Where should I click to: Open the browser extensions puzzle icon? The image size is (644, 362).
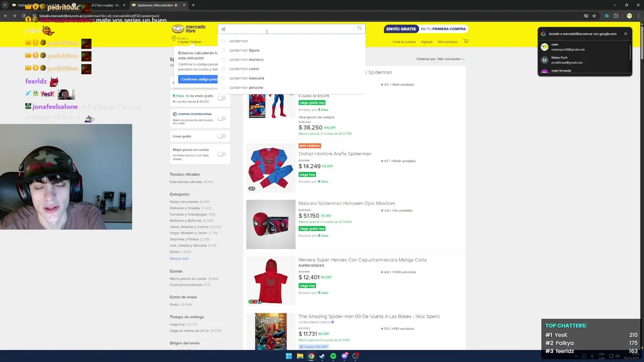[x=616, y=16]
